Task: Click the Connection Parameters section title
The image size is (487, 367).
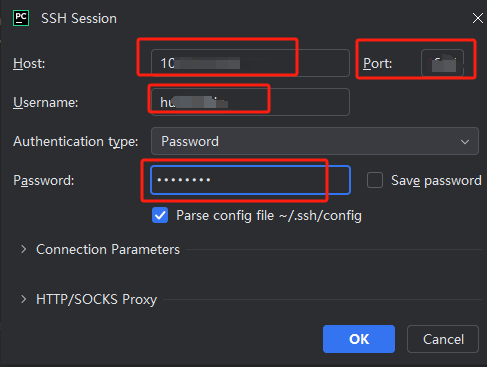Action: 108,249
